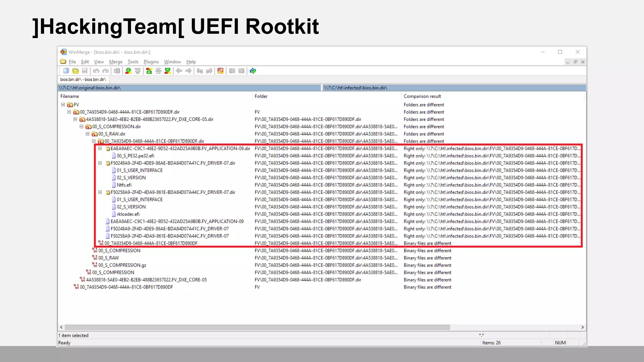Image resolution: width=644 pixels, height=362 pixels.
Task: Click the Previous Difference grey up-arrow icon
Action: pos(138,71)
